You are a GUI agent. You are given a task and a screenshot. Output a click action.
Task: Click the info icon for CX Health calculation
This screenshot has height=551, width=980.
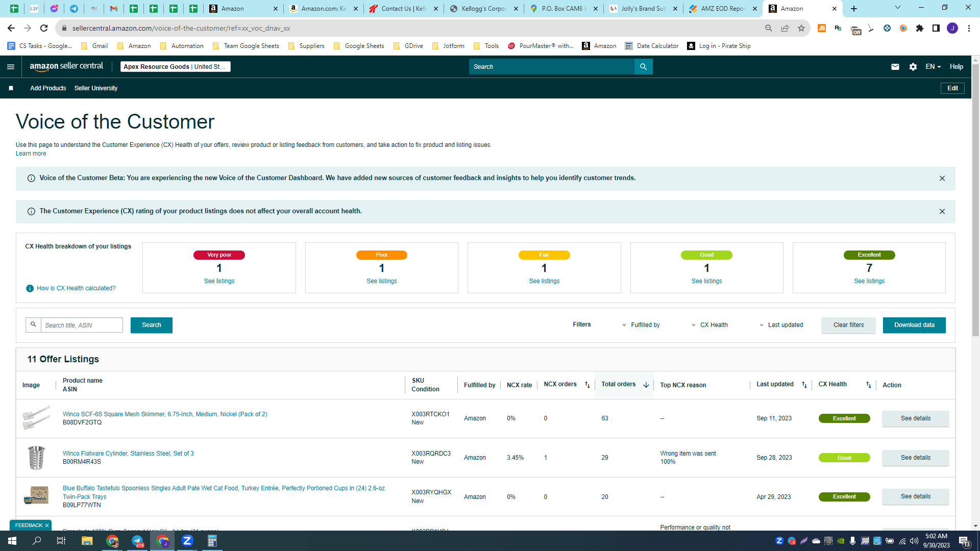[30, 289]
